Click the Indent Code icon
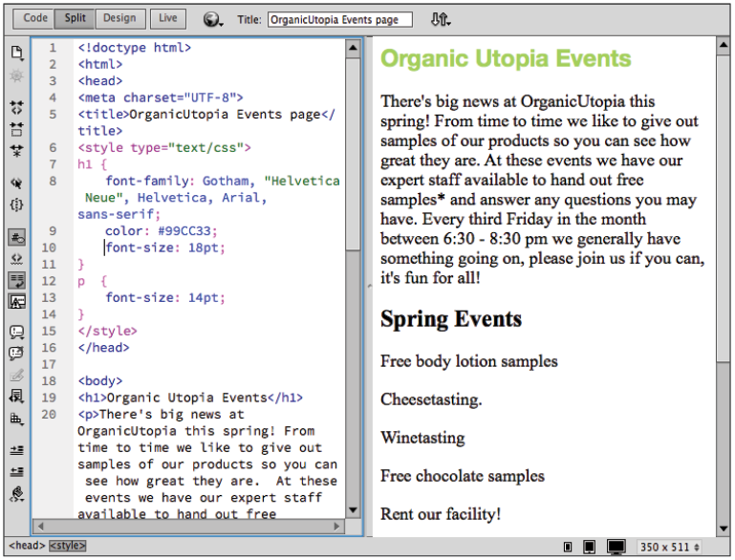 click(16, 449)
